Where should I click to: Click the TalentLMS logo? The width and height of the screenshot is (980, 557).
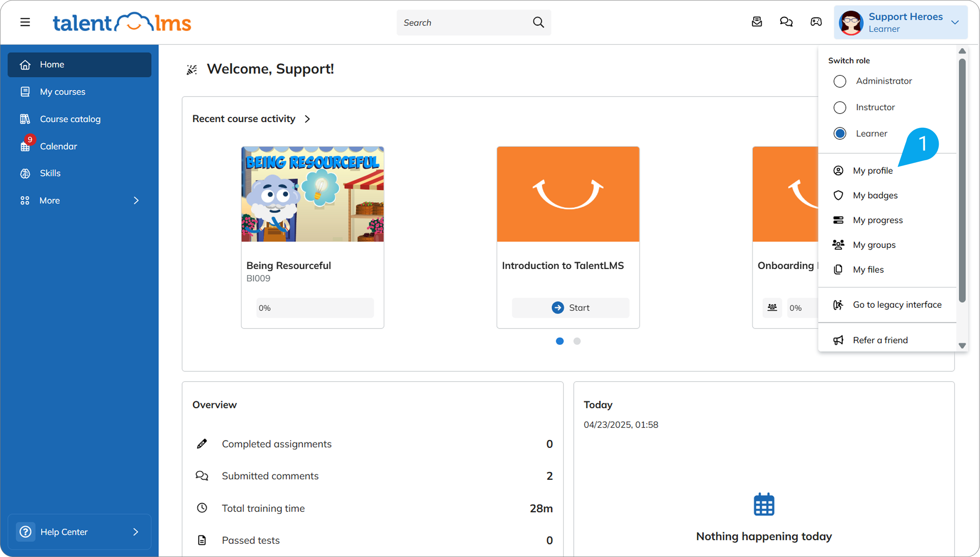coord(122,22)
